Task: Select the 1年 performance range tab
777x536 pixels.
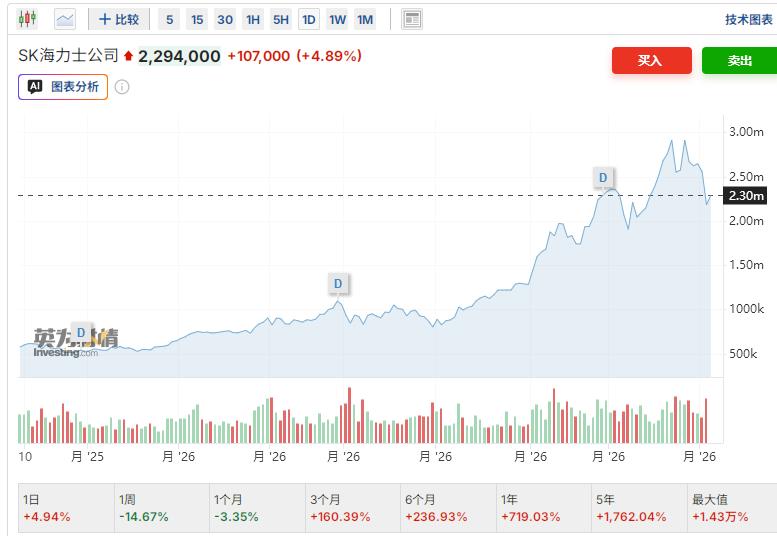Action: pos(544,508)
